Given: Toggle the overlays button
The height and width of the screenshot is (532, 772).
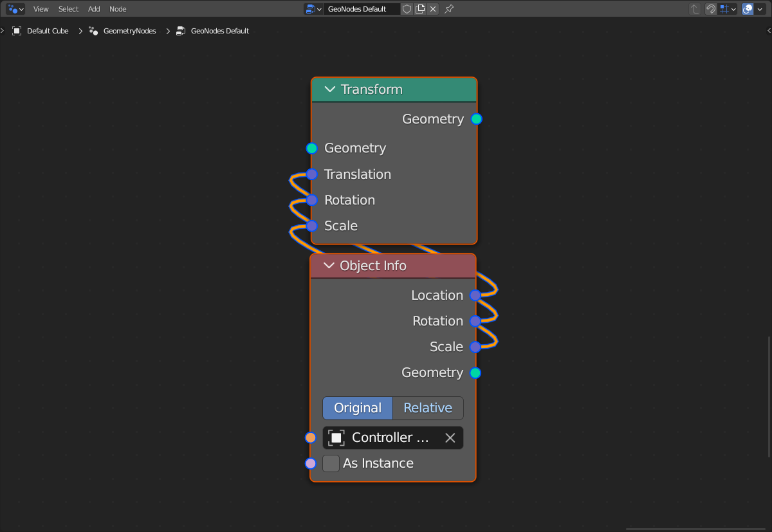Looking at the screenshot, I should tap(748, 9).
